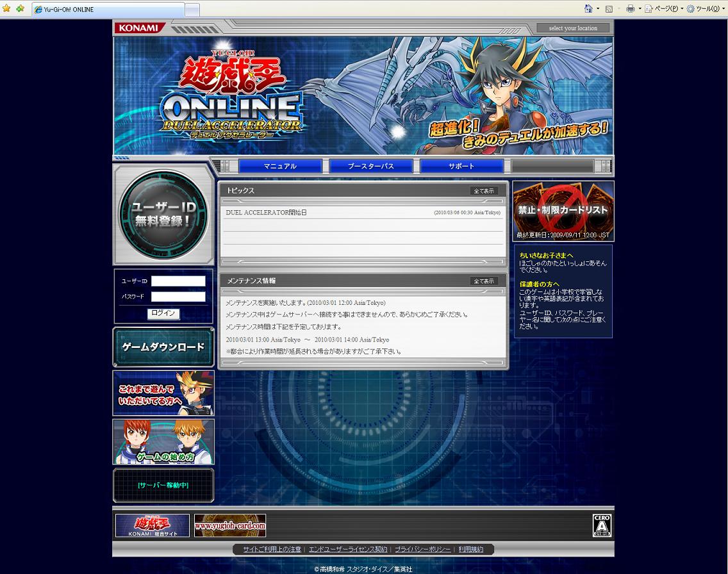Expand the Home button dropdown arrow
The image size is (728, 574).
(x=597, y=8)
